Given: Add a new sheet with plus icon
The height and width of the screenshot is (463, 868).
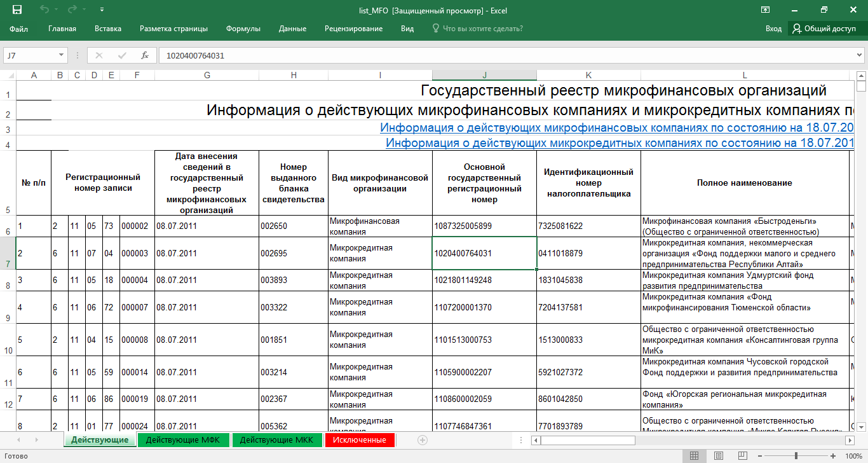Looking at the screenshot, I should pos(423,439).
